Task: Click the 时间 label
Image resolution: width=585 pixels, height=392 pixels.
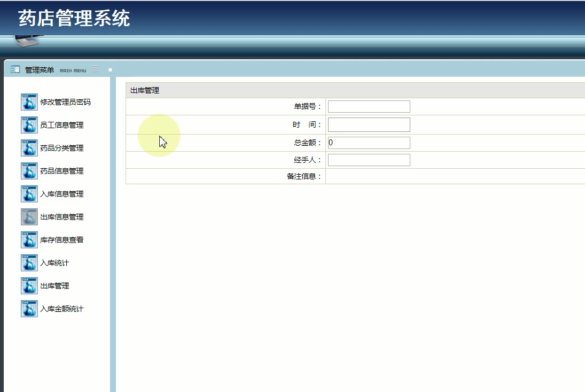Action: 307,124
